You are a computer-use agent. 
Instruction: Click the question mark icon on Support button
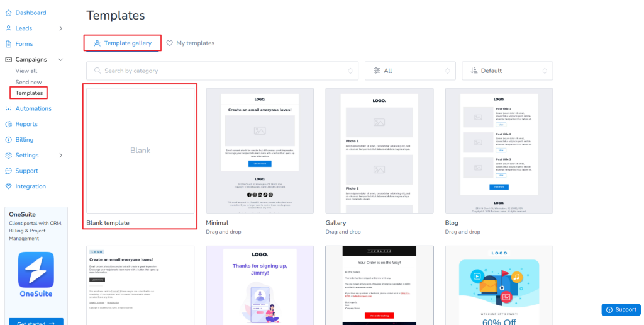click(x=609, y=310)
